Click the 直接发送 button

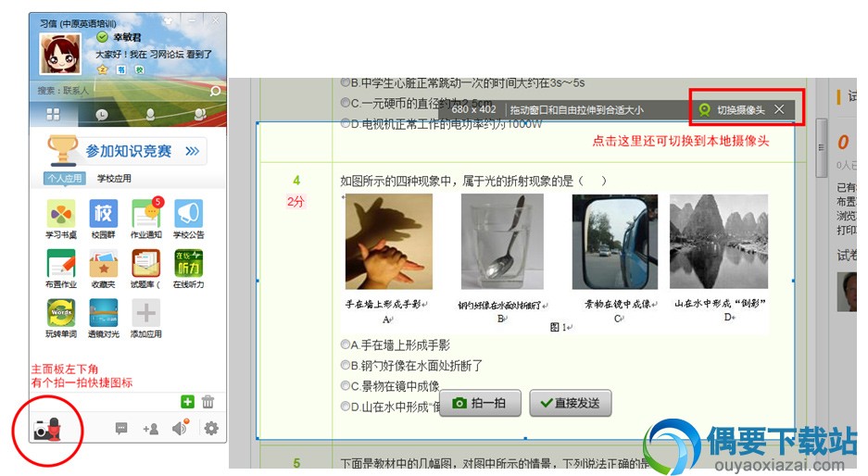(571, 403)
